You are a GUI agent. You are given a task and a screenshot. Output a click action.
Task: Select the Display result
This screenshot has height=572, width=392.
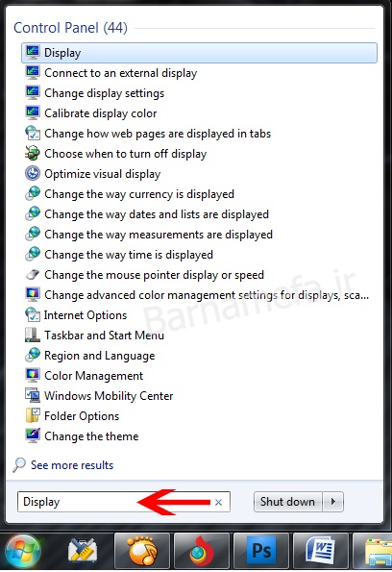click(x=199, y=53)
